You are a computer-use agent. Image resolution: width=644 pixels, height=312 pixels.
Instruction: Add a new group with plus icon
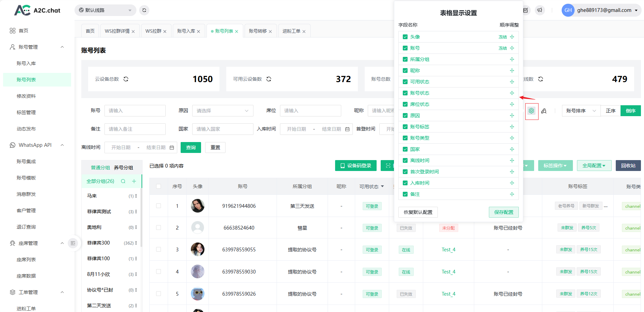tap(134, 181)
